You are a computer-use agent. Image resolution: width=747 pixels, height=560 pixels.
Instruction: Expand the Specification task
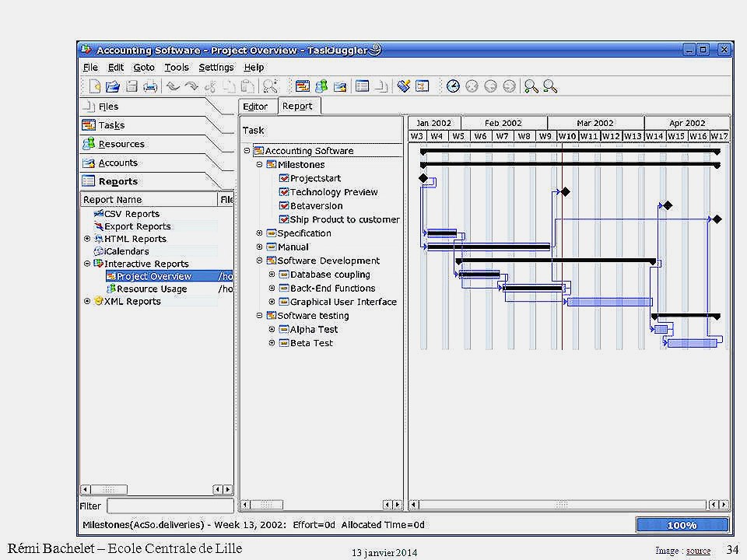259,233
